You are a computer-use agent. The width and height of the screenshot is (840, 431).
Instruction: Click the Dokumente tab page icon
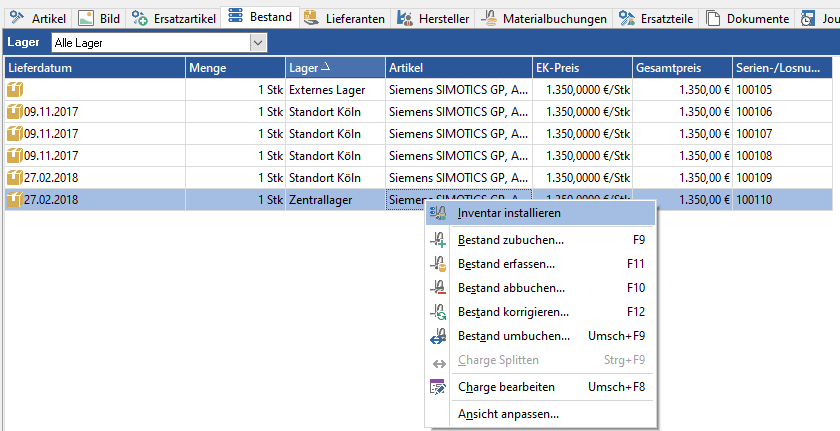pyautogui.click(x=712, y=18)
